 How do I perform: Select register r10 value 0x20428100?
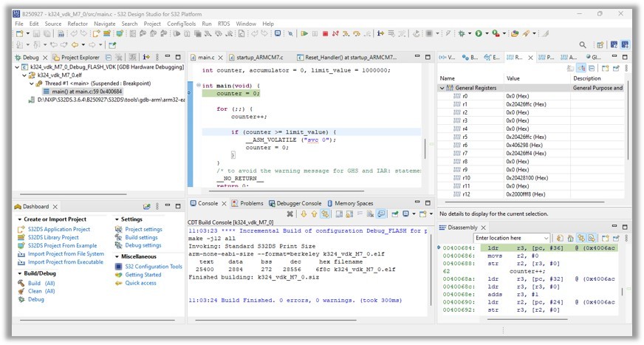tap(527, 178)
